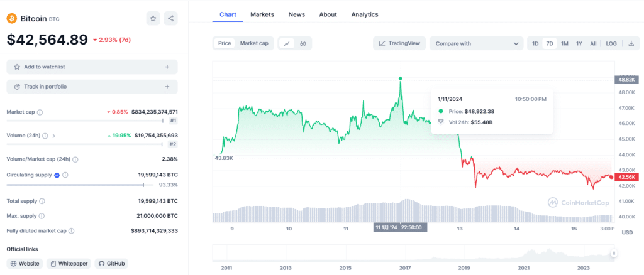This screenshot has height=275, width=644.
Task: Click the 2017 mark on overview timeline
Action: coord(405,268)
